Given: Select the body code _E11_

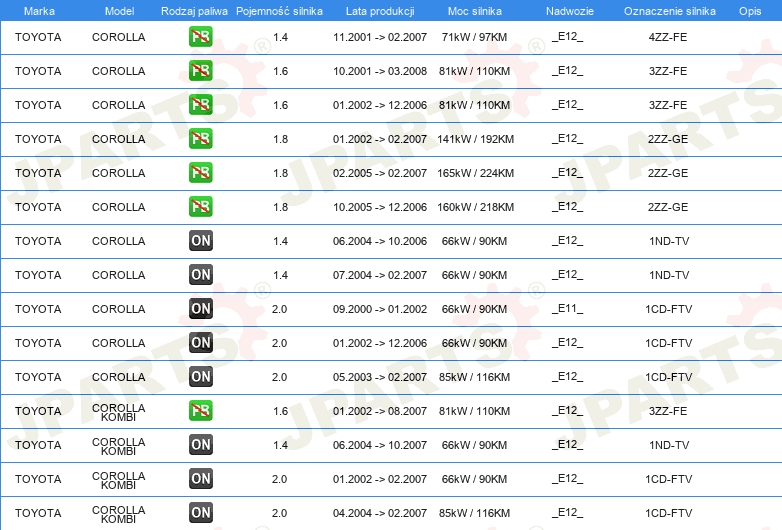Looking at the screenshot, I should pyautogui.click(x=568, y=309).
